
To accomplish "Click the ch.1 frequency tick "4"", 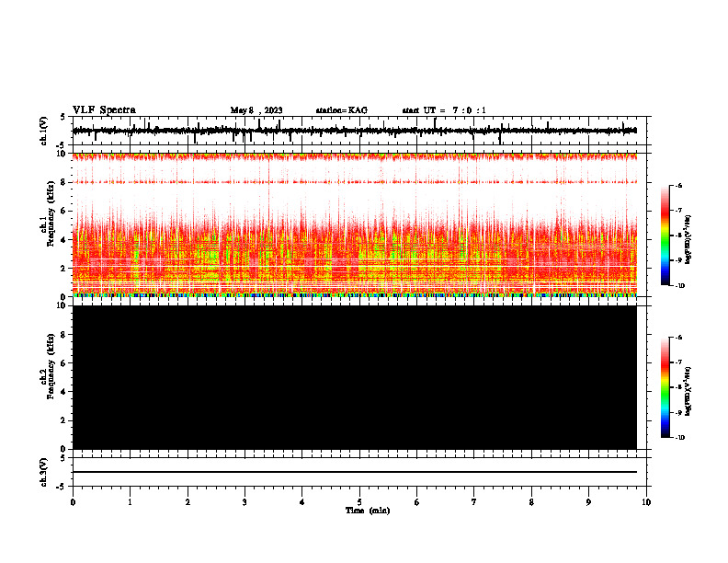I will pyautogui.click(x=64, y=240).
